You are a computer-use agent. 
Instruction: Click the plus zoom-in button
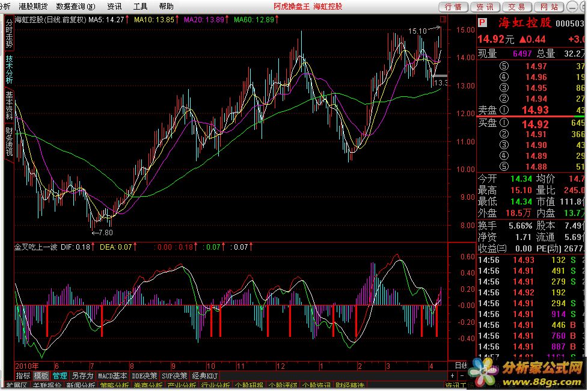tap(453, 375)
